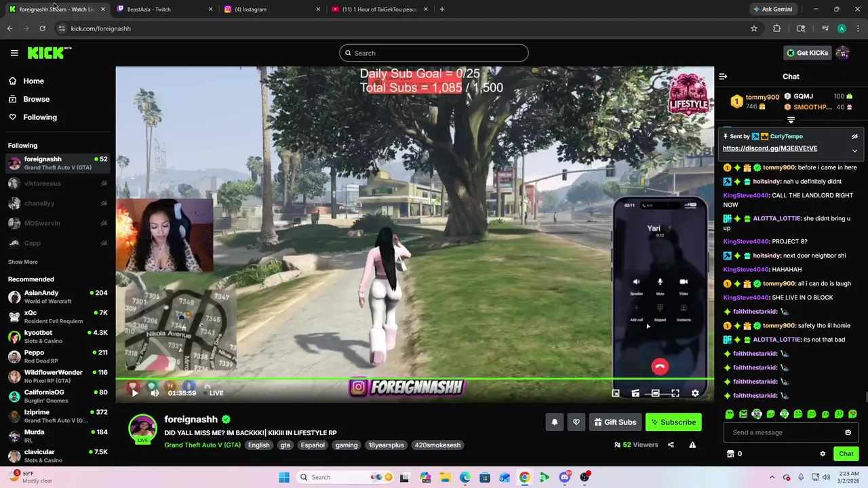Click the Kick search field
868x488 pixels.
click(434, 53)
